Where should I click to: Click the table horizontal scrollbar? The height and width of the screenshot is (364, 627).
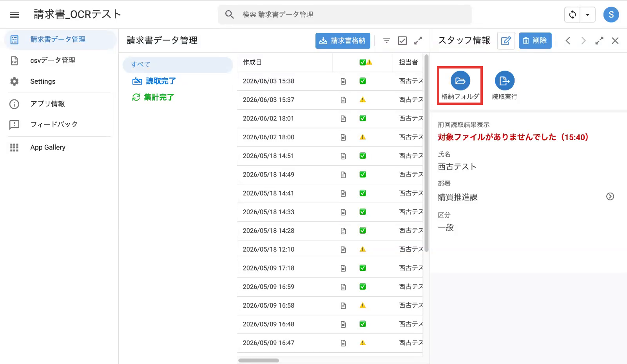(259, 360)
